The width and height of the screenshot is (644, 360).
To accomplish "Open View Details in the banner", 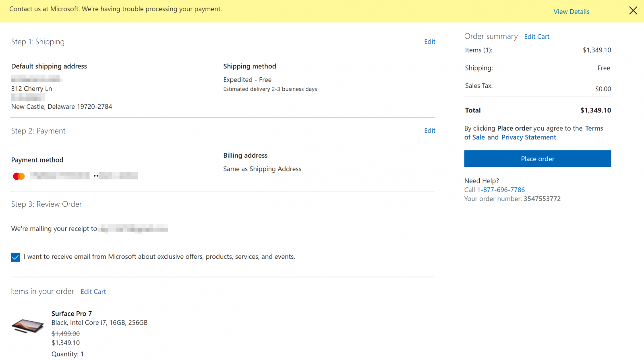I will point(571,12).
